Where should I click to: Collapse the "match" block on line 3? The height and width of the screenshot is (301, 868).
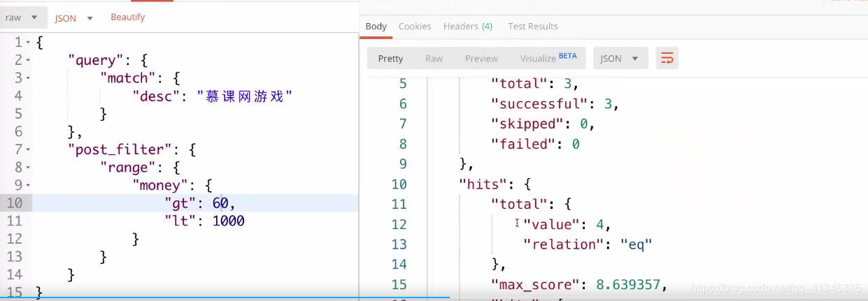(28, 78)
